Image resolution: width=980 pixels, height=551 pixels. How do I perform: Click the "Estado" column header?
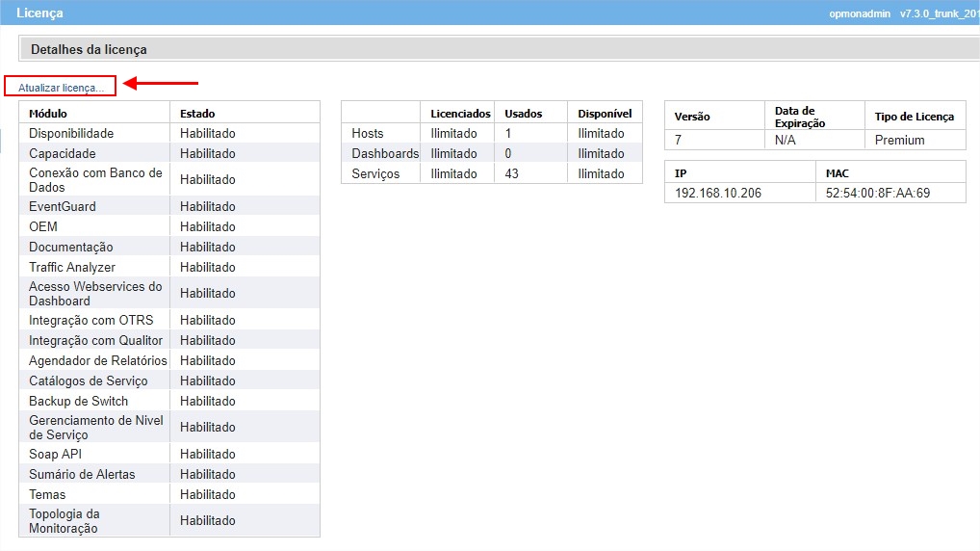click(x=197, y=114)
